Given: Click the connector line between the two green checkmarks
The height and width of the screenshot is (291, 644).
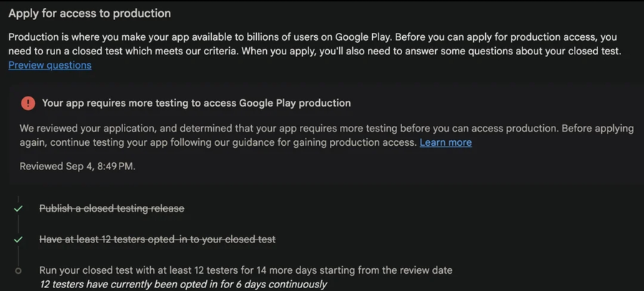Looking at the screenshot, I should 18,224.
